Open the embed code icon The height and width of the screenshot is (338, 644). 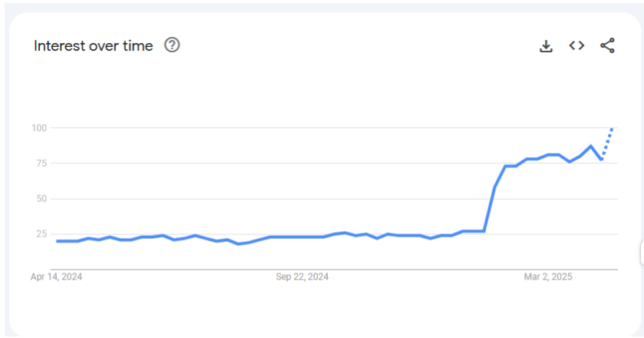(576, 46)
